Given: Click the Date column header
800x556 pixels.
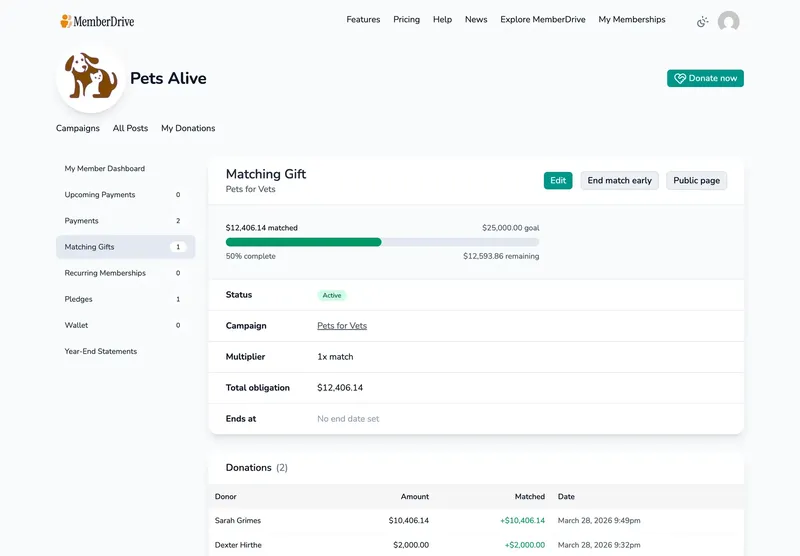Looking at the screenshot, I should click(566, 496).
